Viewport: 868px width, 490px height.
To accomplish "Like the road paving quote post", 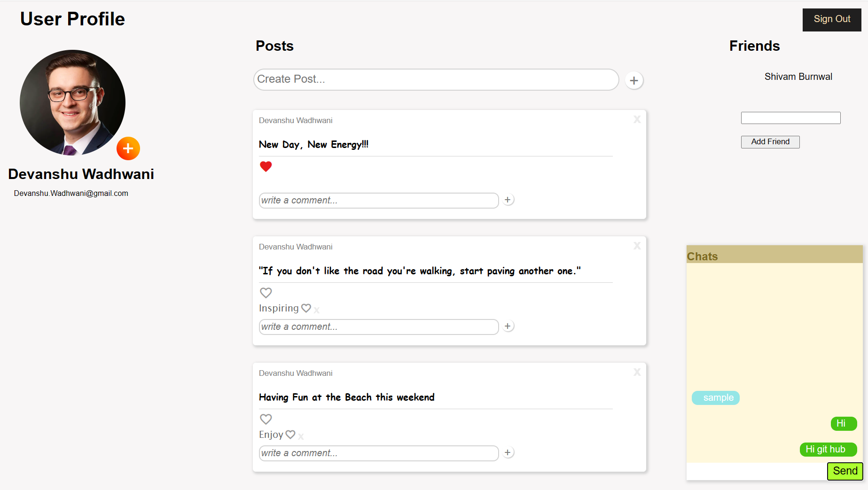I will click(x=266, y=293).
